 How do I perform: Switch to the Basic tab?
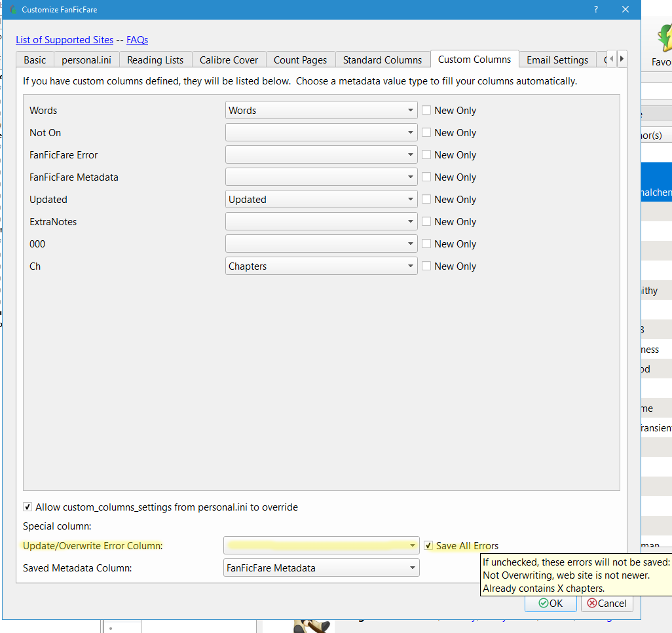pos(35,60)
